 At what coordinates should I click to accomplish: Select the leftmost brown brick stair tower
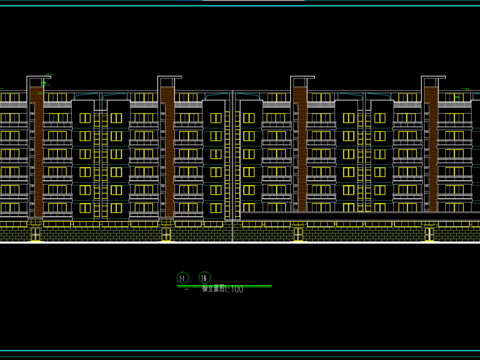pyautogui.click(x=36, y=151)
